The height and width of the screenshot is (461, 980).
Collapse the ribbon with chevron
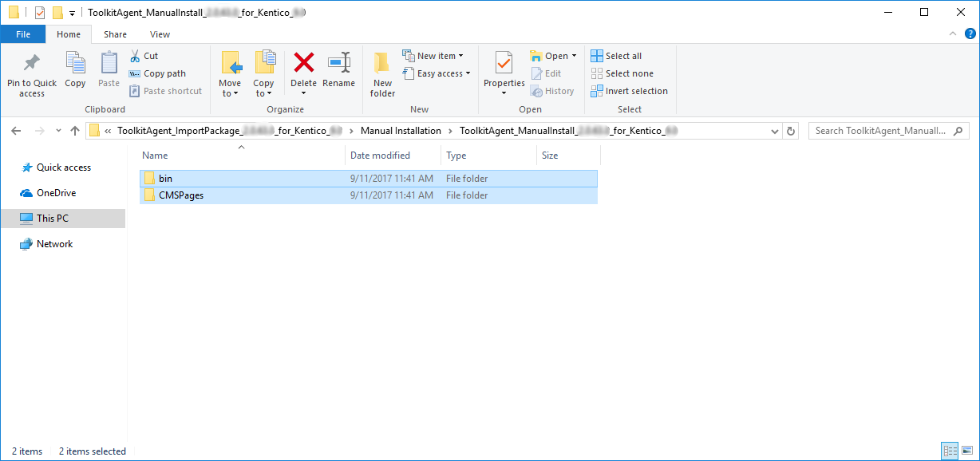coord(953,33)
